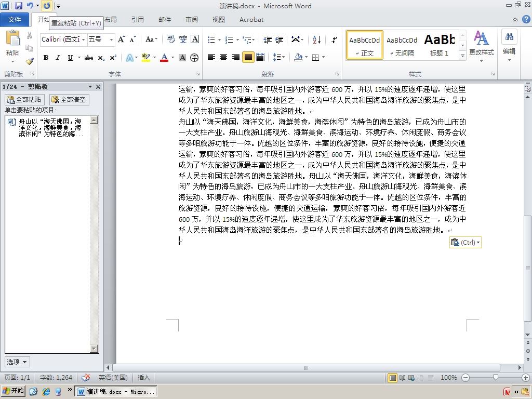The width and height of the screenshot is (532, 399).
Task: Shrink the font size with the small A
Action: pos(132,39)
